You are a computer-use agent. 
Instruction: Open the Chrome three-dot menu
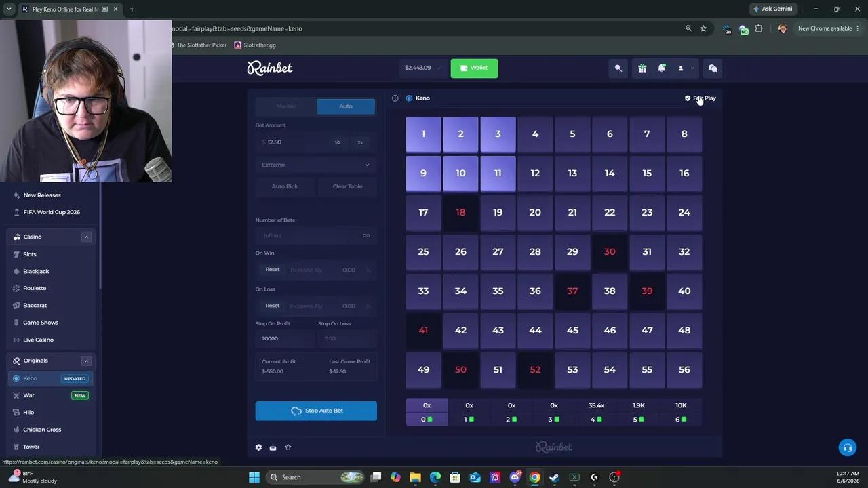[859, 28]
